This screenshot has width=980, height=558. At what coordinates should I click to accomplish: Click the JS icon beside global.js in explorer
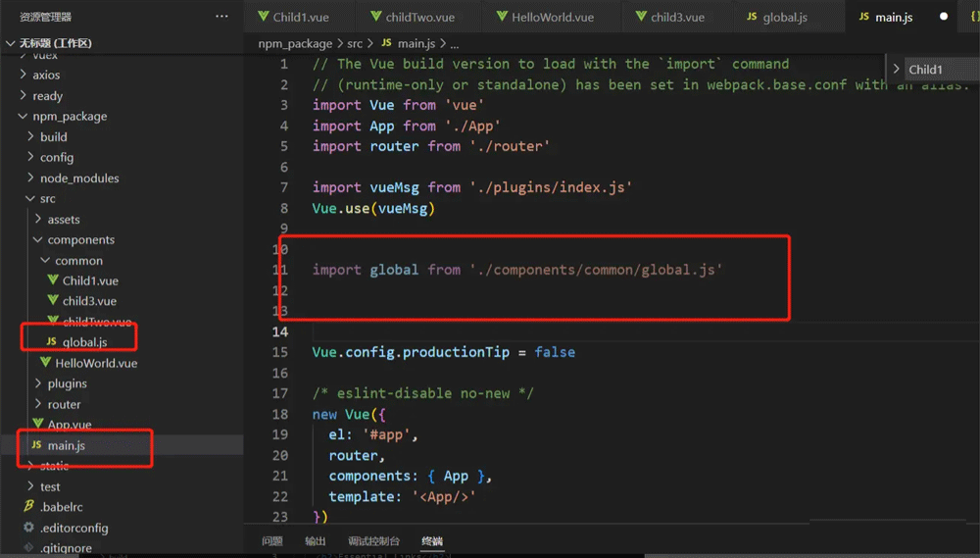pyautogui.click(x=51, y=342)
